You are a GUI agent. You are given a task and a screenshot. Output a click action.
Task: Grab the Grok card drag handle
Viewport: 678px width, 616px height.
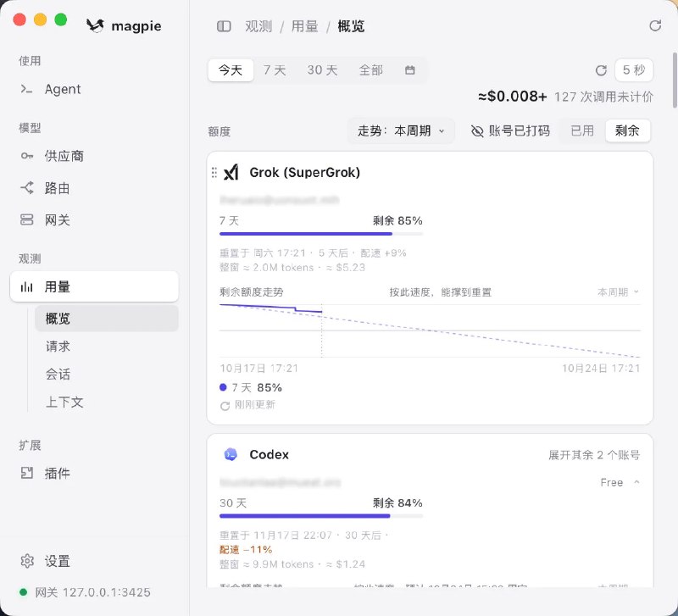214,173
